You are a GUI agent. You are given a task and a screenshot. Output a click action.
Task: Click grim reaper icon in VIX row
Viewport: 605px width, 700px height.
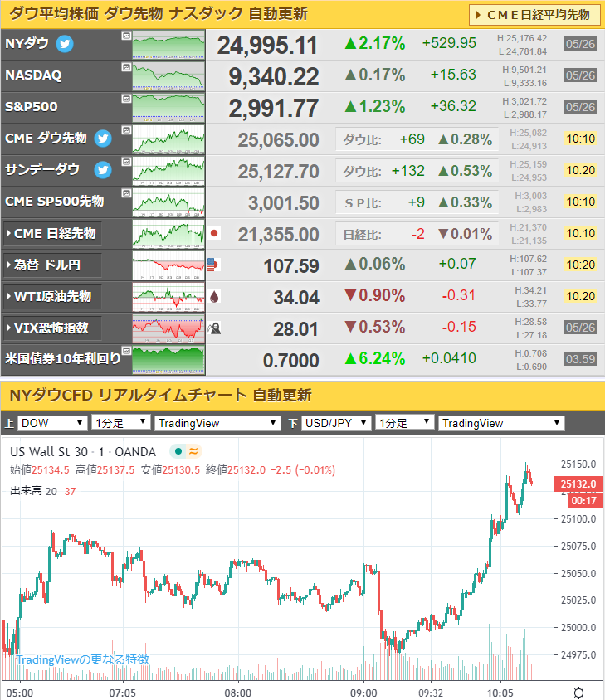[x=214, y=328]
